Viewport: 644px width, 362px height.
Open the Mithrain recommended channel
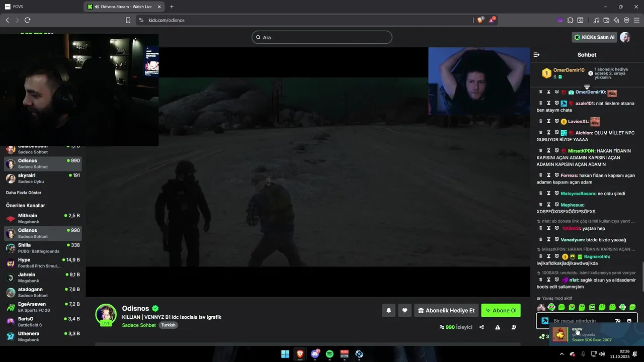(x=43, y=218)
